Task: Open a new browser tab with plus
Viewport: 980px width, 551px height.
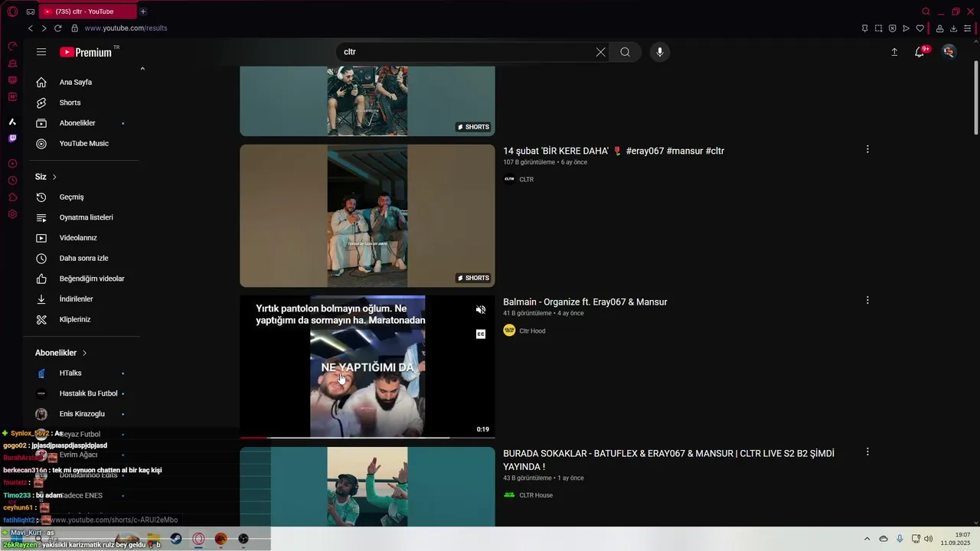Action: pyautogui.click(x=142, y=11)
